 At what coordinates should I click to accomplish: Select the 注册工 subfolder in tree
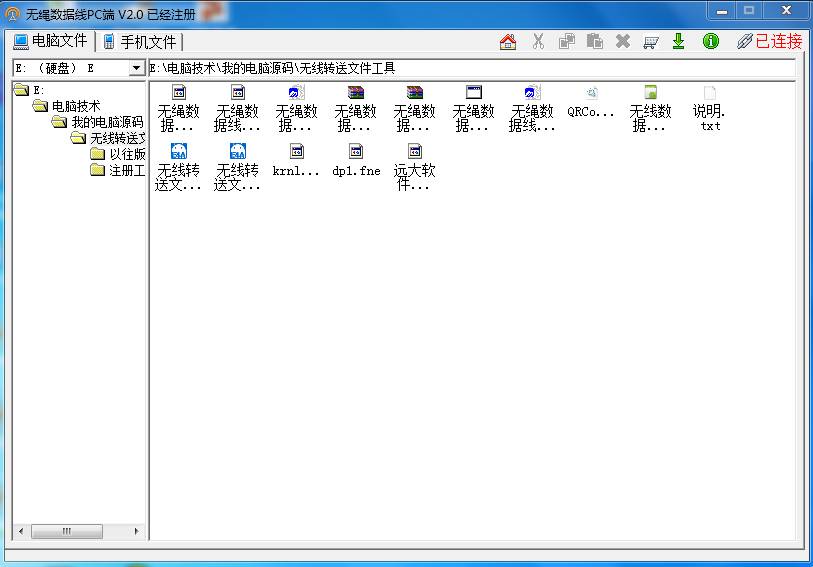click(127, 170)
